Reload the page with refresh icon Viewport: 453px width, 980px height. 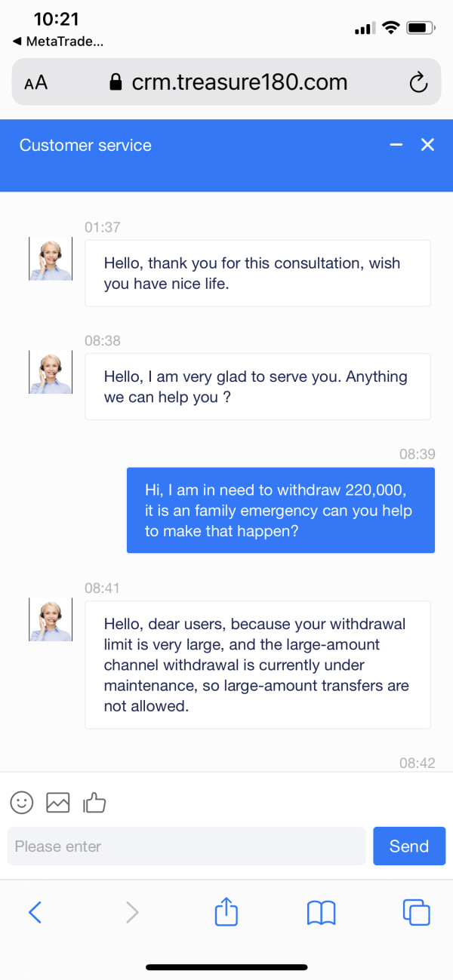[x=418, y=82]
